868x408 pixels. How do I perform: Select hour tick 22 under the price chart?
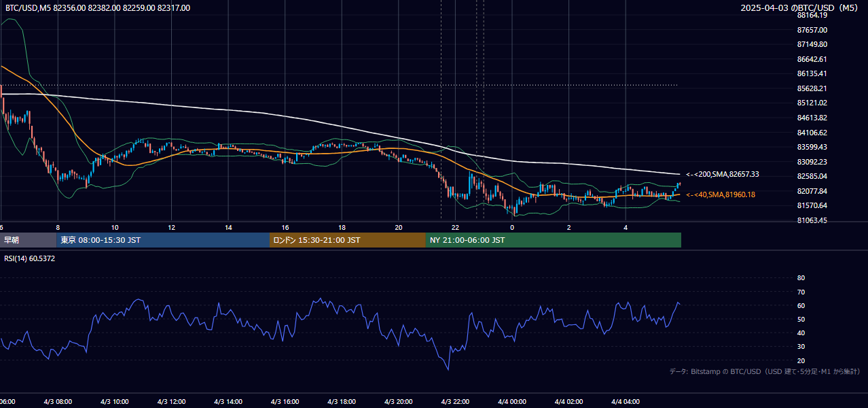[x=456, y=227]
